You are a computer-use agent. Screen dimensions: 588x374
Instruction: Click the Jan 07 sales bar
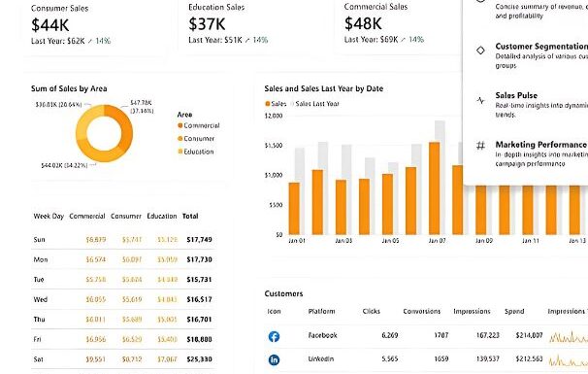(435, 188)
